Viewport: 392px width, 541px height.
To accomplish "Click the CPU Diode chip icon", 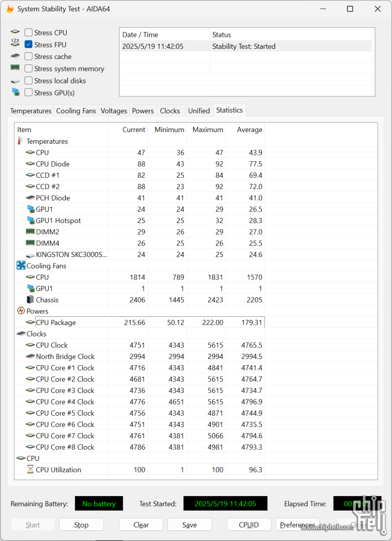I will click(x=30, y=164).
